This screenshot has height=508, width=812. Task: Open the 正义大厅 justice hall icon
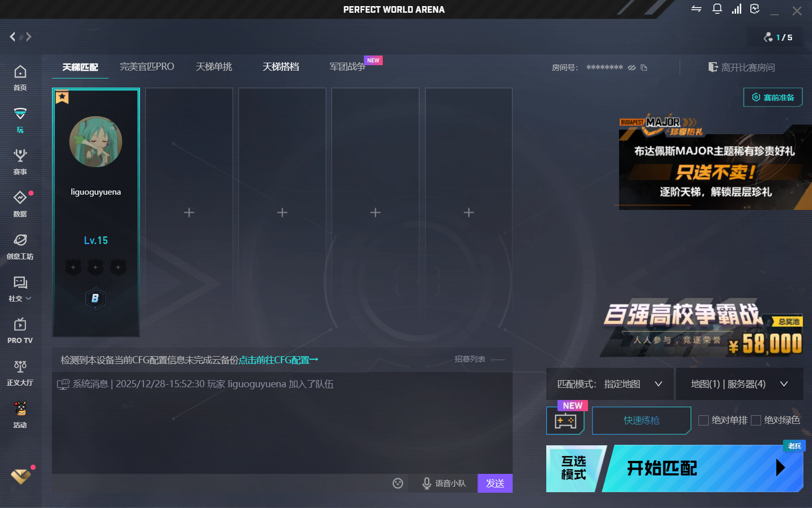coord(20,372)
